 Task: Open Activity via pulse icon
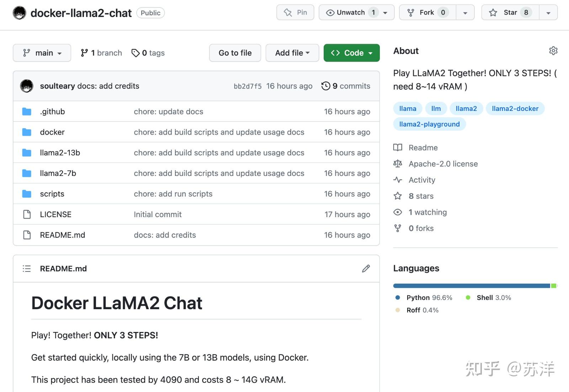[x=398, y=180]
